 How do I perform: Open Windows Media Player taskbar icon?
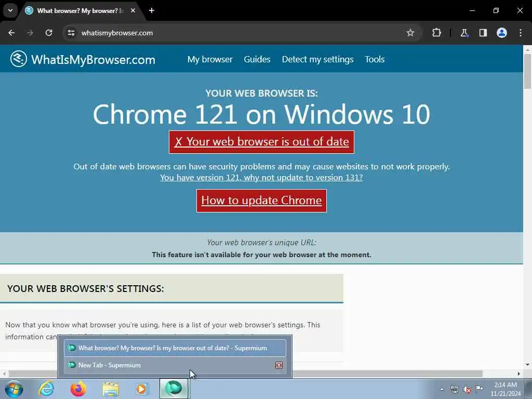point(142,389)
